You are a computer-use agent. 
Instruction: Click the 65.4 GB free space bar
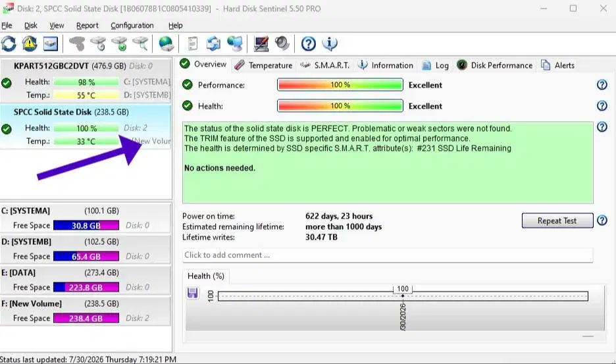86,256
